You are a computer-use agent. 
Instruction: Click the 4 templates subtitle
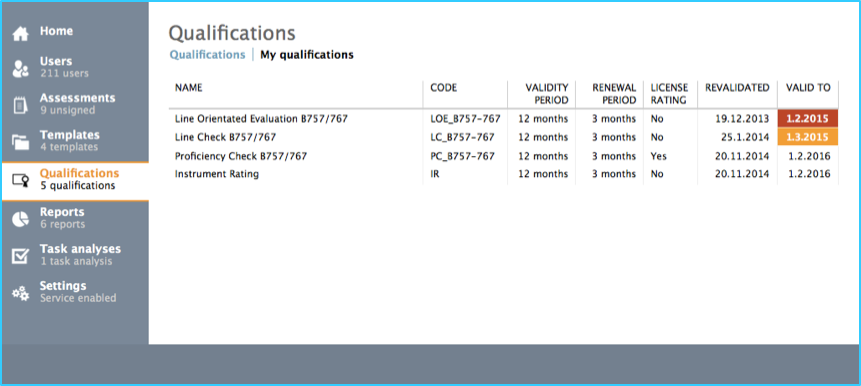pyautogui.click(x=69, y=147)
